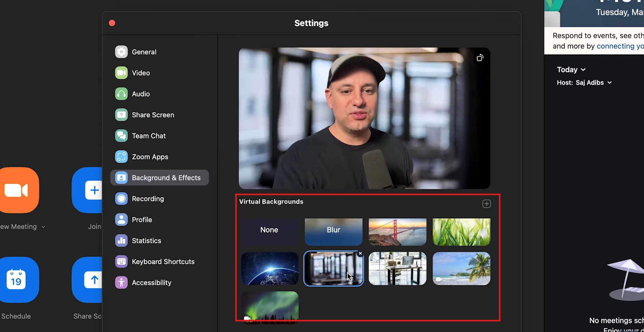Start a new meeting with camera icon
The width and height of the screenshot is (644, 332).
(19, 190)
